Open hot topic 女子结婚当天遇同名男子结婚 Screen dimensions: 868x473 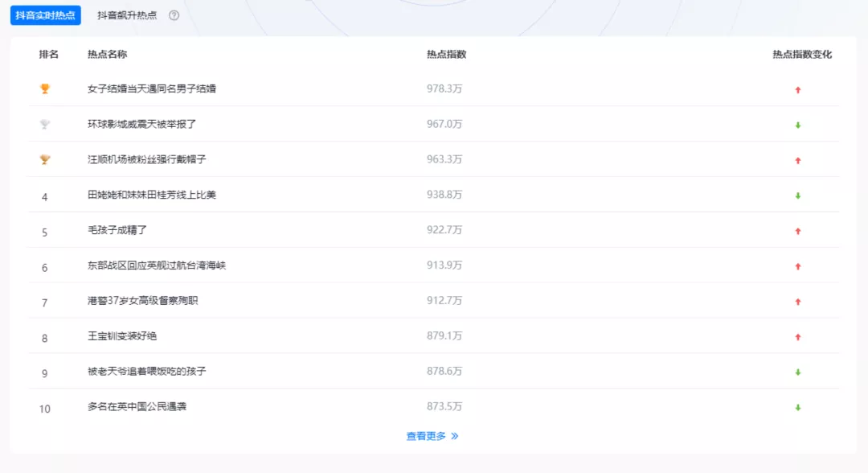[x=152, y=88]
